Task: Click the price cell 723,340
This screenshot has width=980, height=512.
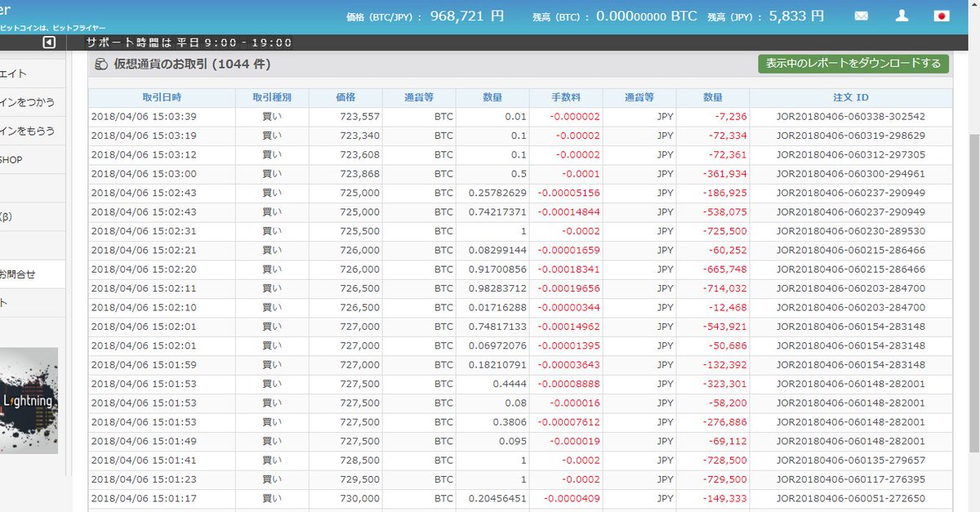Action: click(x=360, y=136)
